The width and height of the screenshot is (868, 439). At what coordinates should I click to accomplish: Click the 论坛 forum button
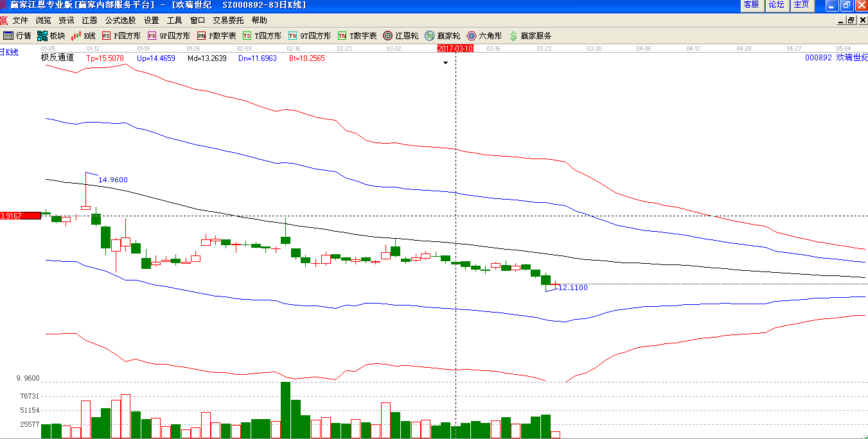coord(776,5)
